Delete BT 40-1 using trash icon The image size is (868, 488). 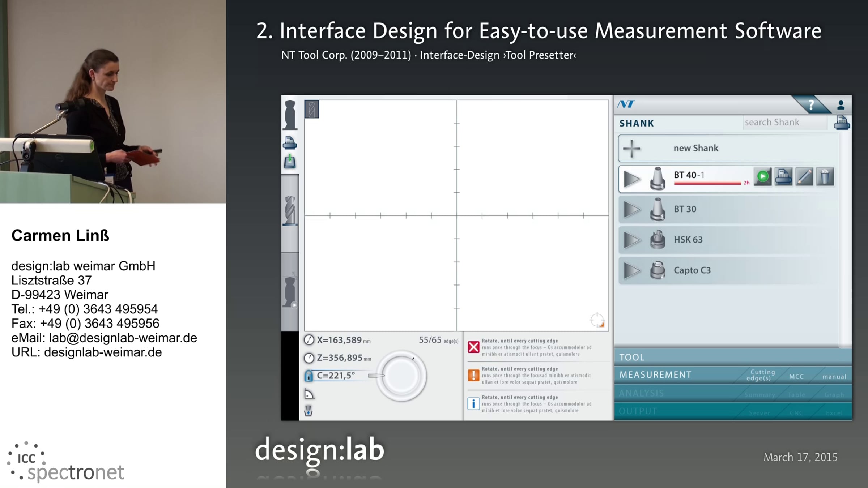(825, 176)
